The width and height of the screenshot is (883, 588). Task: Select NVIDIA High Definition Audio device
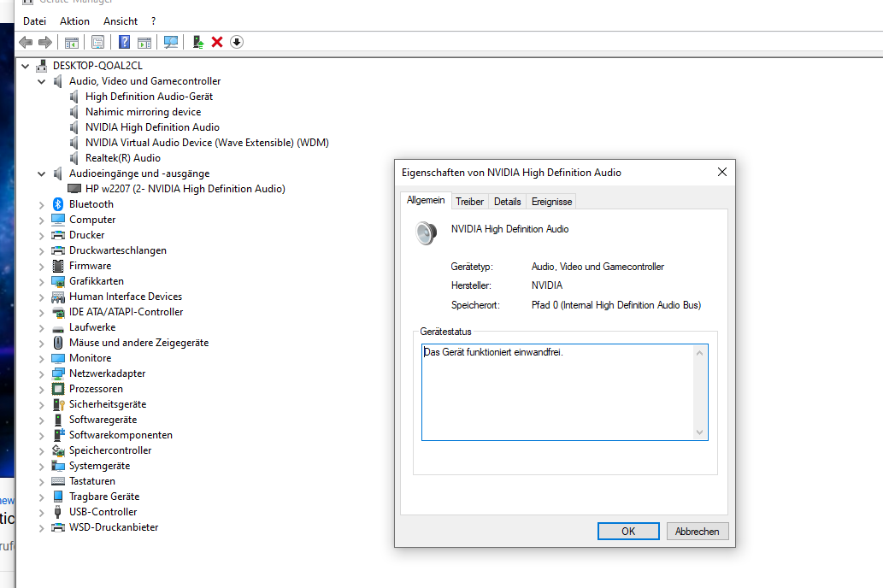tap(153, 127)
